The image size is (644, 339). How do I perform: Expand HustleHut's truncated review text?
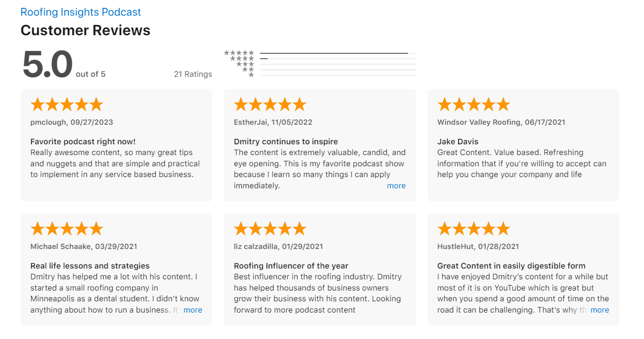click(600, 310)
